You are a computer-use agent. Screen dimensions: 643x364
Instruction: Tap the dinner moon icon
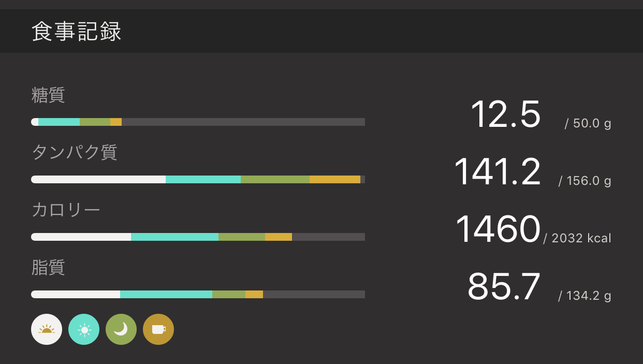[x=121, y=329]
